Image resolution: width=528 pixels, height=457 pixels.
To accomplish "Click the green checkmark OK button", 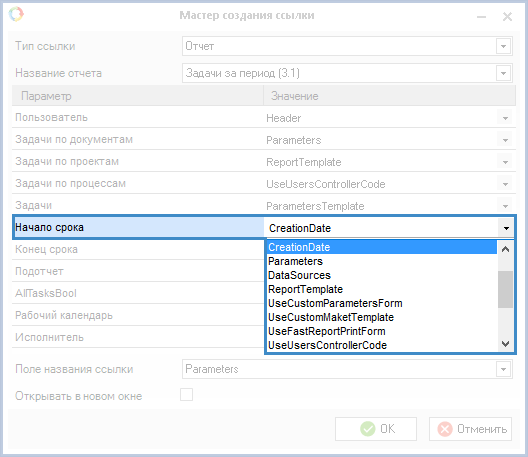I will (376, 429).
